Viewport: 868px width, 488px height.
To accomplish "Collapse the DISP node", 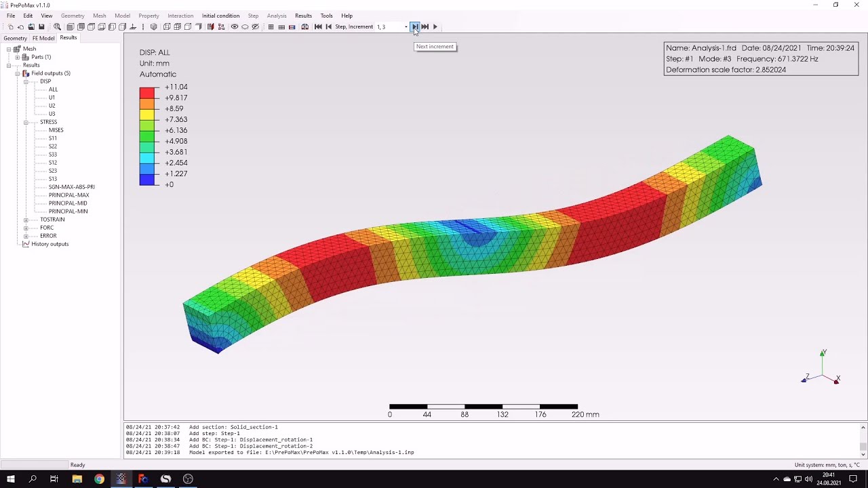I will 26,81.
